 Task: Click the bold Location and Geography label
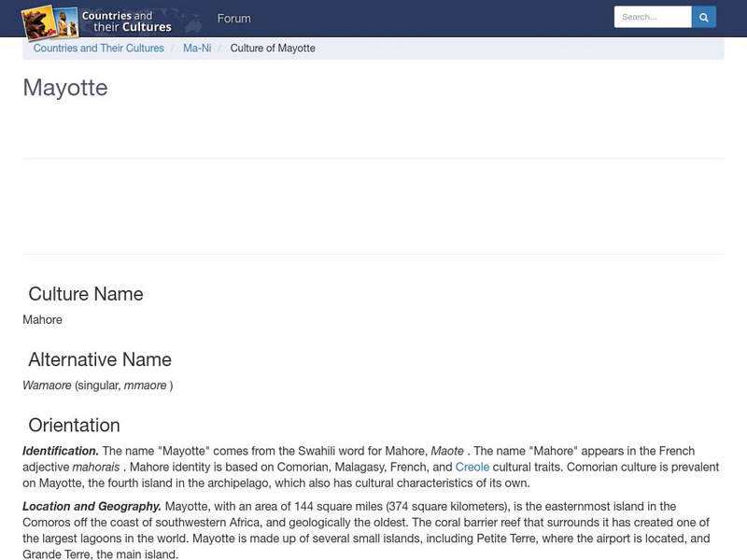point(92,506)
